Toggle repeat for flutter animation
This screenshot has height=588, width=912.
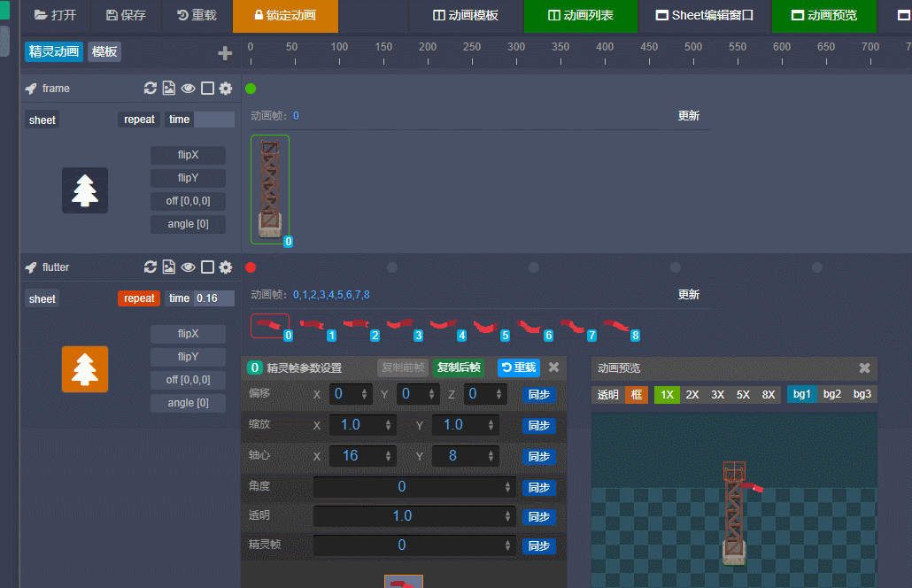[139, 298]
